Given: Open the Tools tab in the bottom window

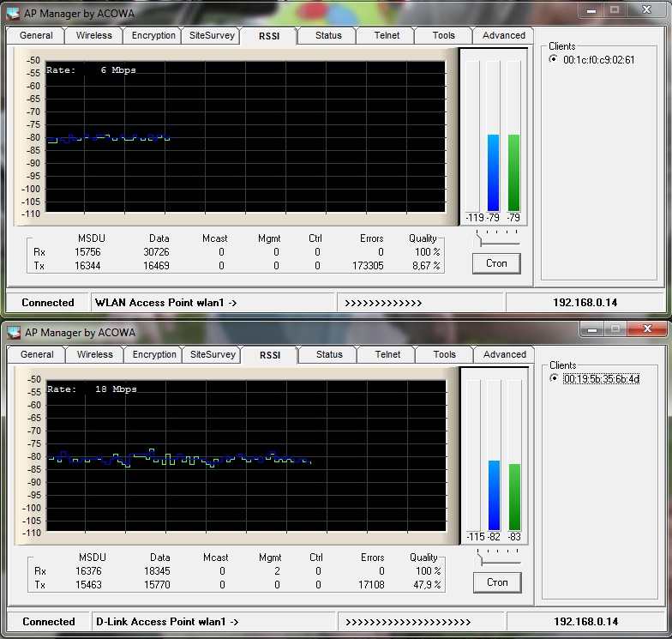Looking at the screenshot, I should (x=444, y=355).
